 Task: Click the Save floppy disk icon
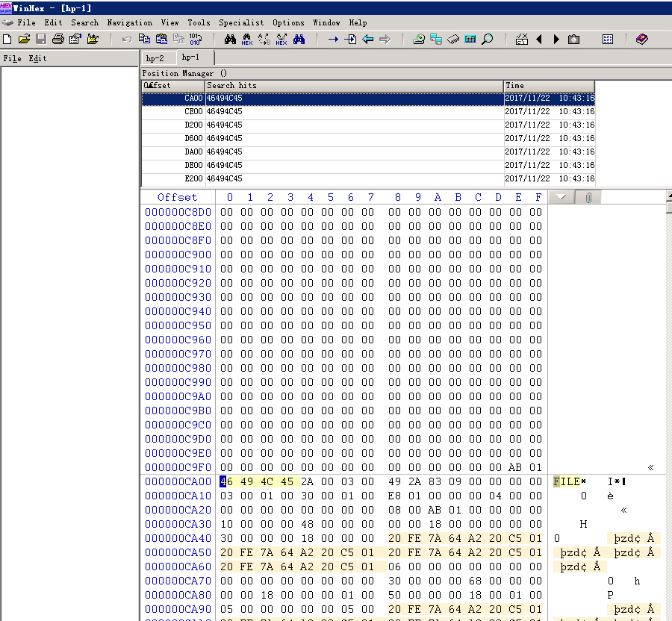pos(41,40)
